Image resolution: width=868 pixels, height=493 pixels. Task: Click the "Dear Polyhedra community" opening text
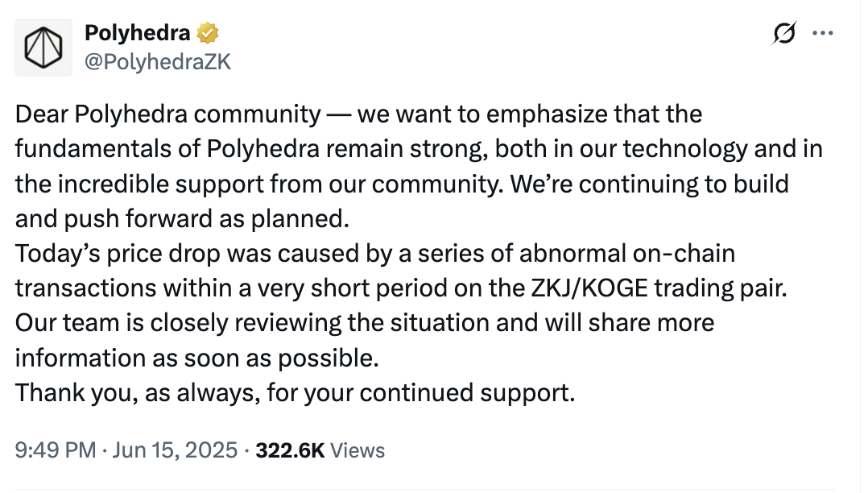167,114
